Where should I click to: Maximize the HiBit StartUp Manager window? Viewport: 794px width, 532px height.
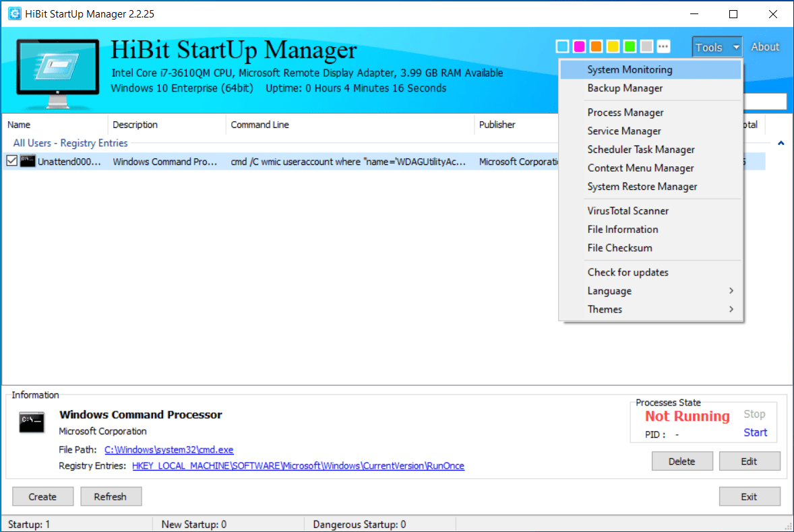(x=733, y=13)
